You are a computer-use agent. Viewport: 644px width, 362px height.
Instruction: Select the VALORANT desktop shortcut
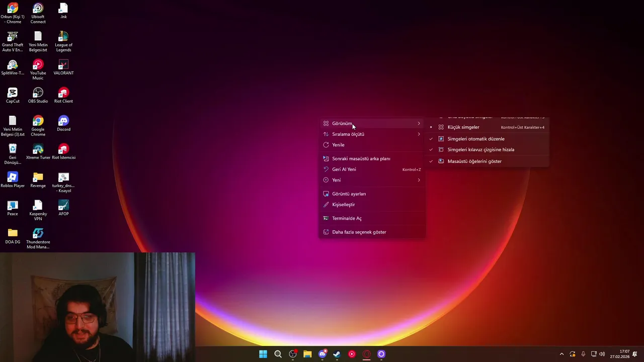coord(63,67)
